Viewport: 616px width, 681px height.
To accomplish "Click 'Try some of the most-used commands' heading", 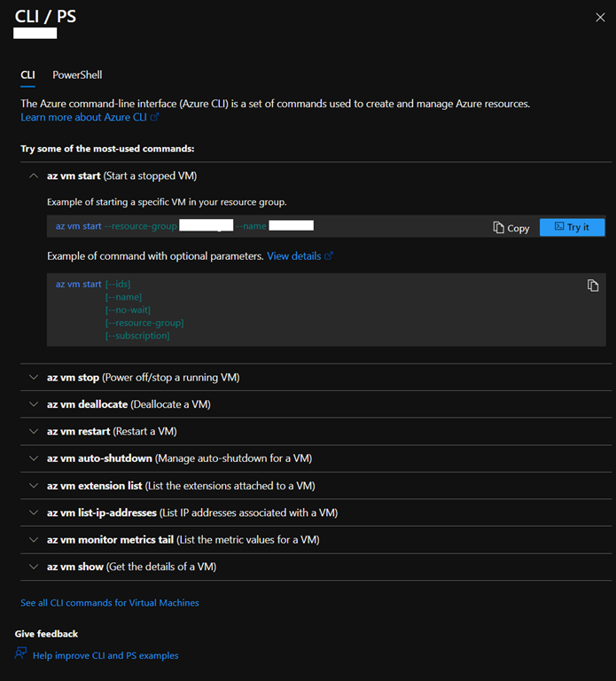I will coord(107,149).
